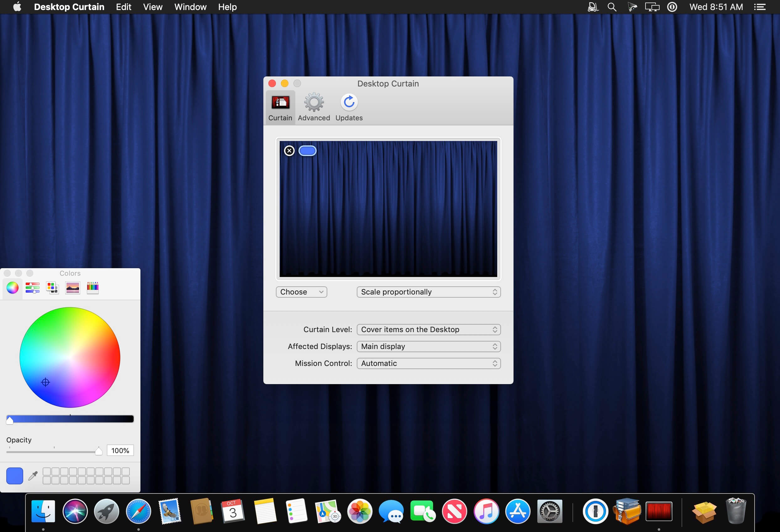Select the Pencils color picker mode
780x532 pixels.
click(x=92, y=288)
